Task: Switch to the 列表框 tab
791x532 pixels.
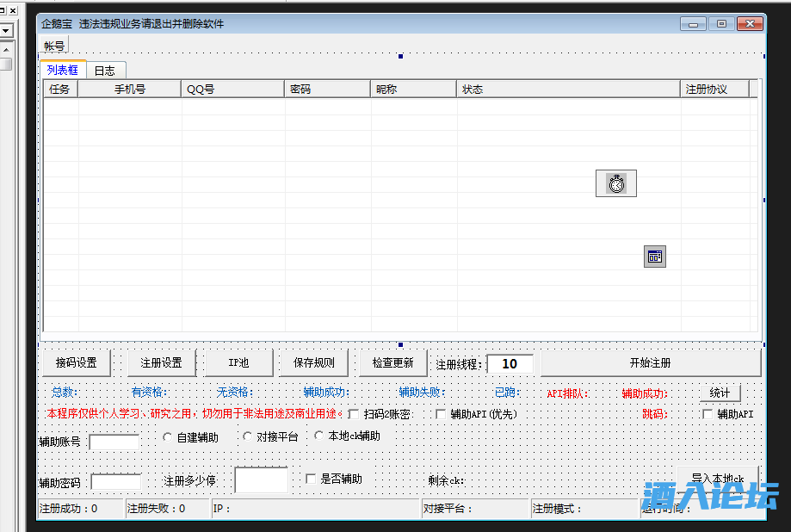Action: (63, 71)
